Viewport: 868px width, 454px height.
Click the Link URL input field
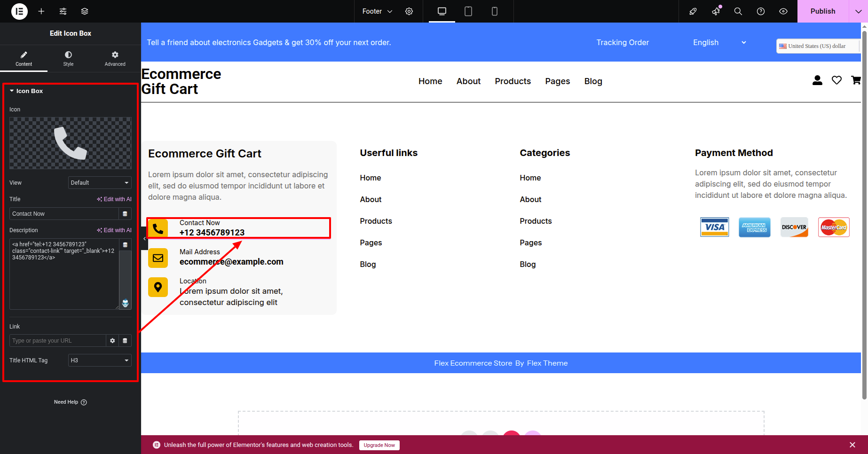pos(57,341)
